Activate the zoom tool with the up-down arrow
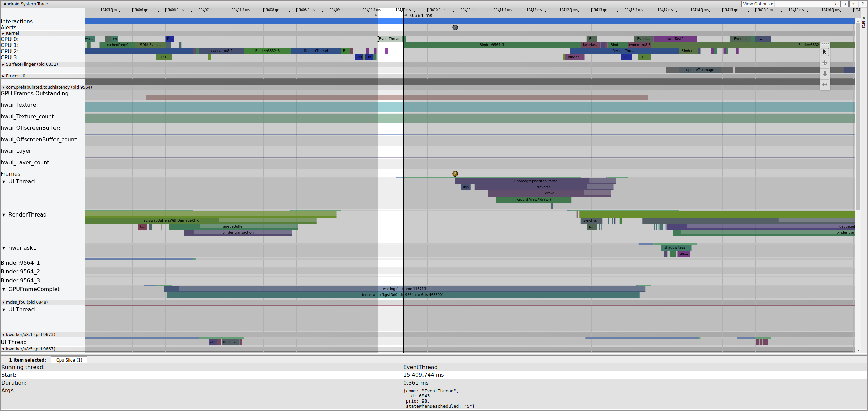The height and width of the screenshot is (411, 868). (825, 74)
